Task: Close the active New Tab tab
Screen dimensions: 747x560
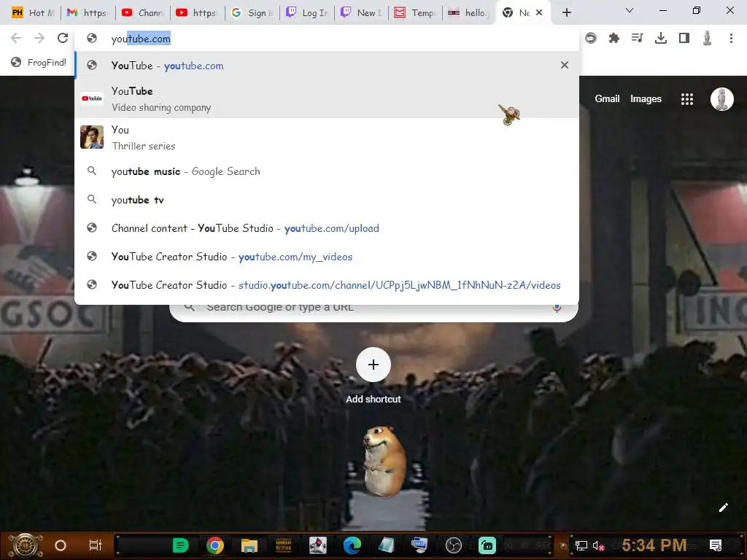Action: click(x=539, y=12)
